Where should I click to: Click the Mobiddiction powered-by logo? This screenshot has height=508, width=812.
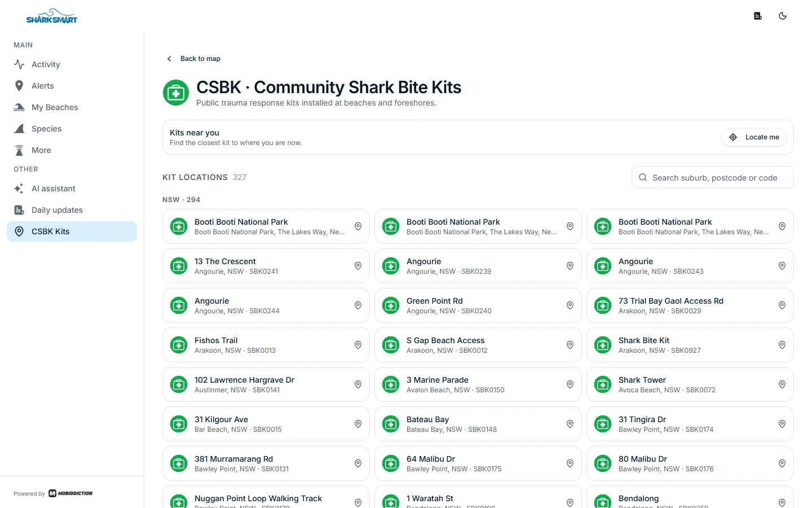(70, 493)
